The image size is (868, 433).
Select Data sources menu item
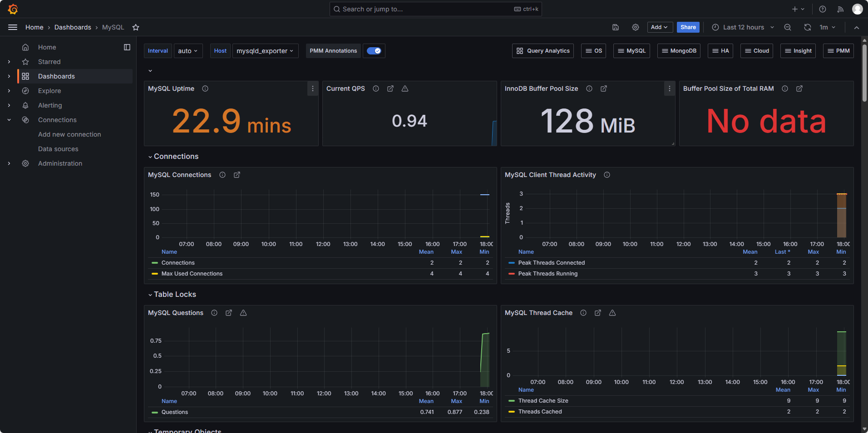click(58, 149)
